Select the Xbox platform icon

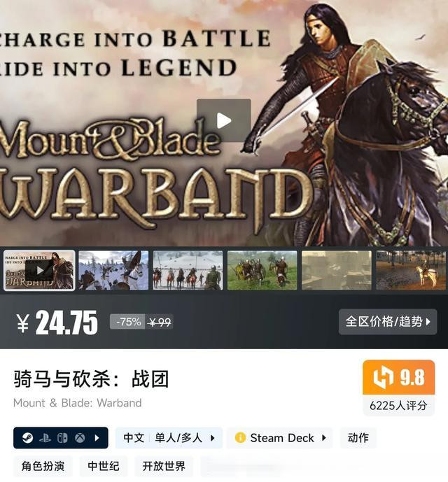pos(80,437)
